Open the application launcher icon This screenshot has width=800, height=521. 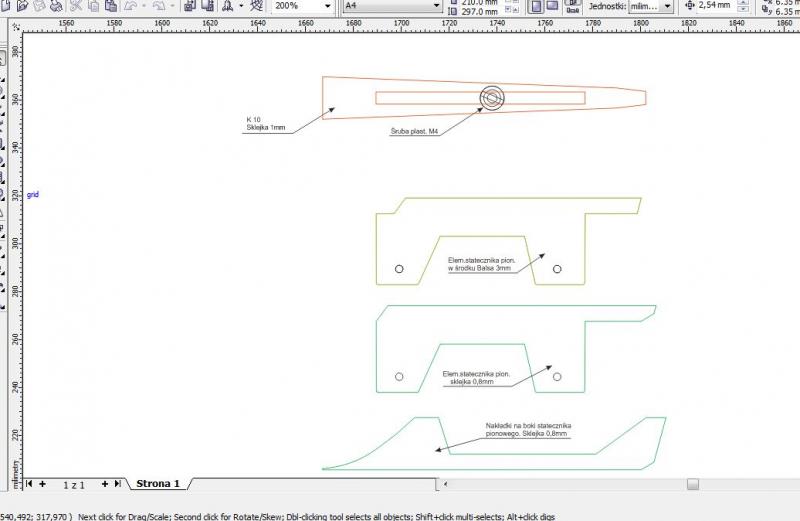coord(229,5)
